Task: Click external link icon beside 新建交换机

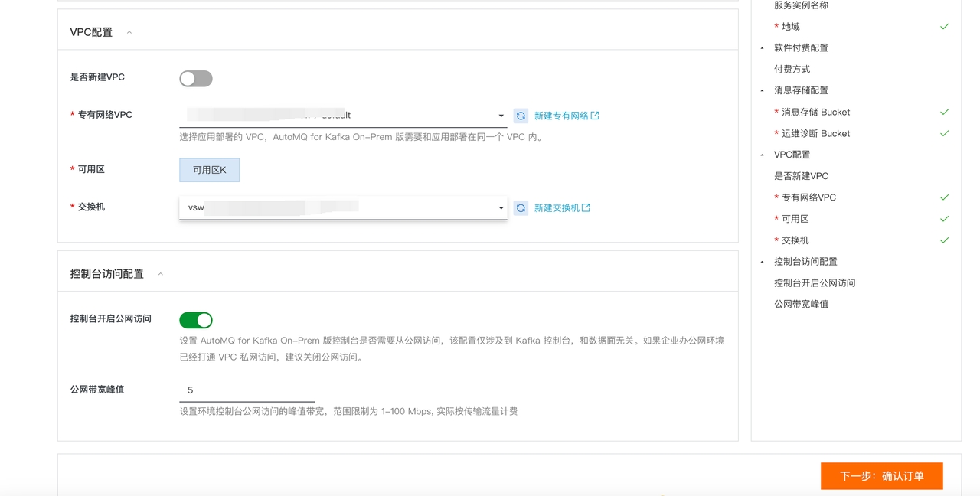Action: point(586,208)
